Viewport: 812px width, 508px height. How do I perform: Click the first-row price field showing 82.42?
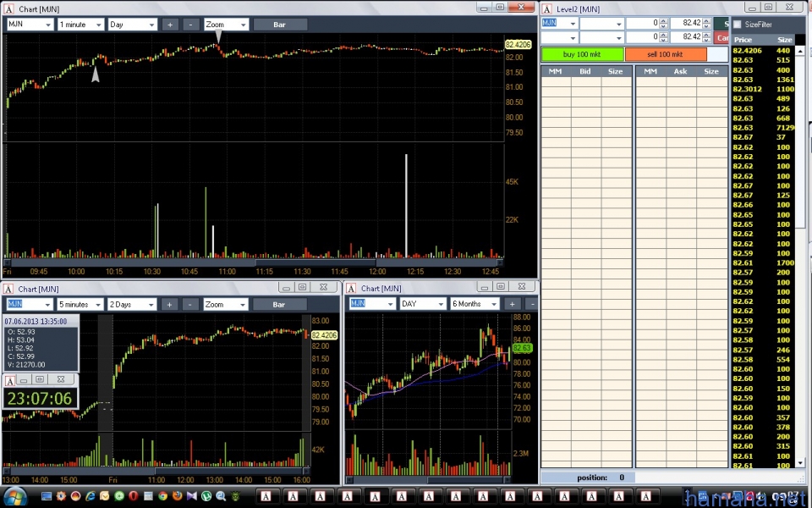(687, 24)
